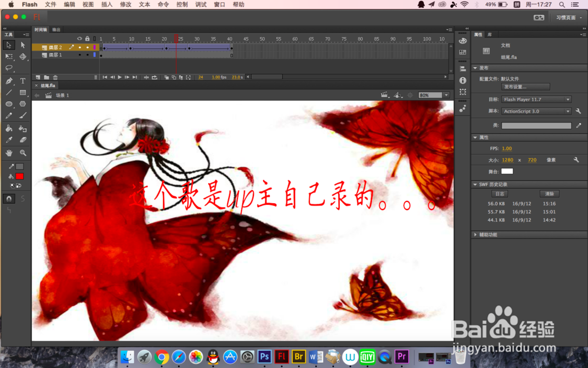Screen dimensions: 588x368
Task: Select the 结尾.fla document tab
Action: [x=48, y=85]
